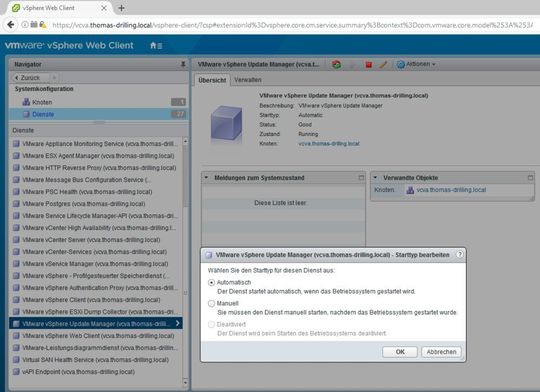This screenshot has width=540, height=392.
Task: Collapse the Meldungen zum Systemzustand panel
Action: [x=206, y=178]
